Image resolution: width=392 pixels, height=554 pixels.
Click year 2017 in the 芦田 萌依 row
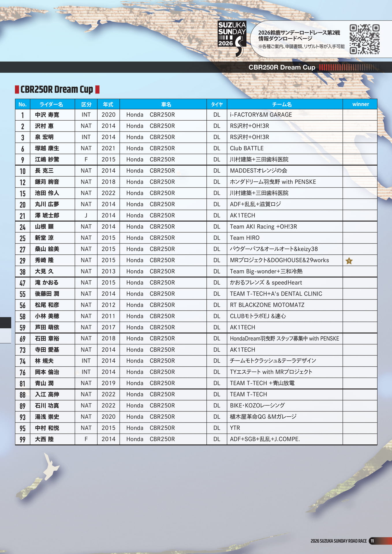108,327
